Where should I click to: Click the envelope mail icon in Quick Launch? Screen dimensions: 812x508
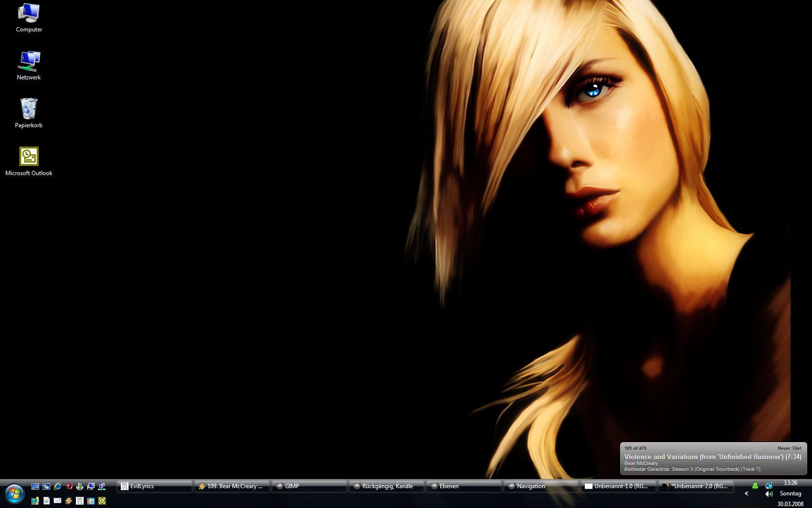(58, 501)
